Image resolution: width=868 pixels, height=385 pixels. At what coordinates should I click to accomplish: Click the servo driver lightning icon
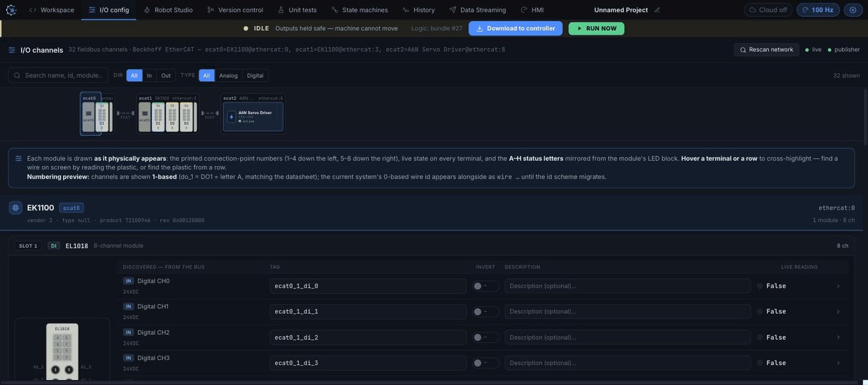(x=231, y=117)
